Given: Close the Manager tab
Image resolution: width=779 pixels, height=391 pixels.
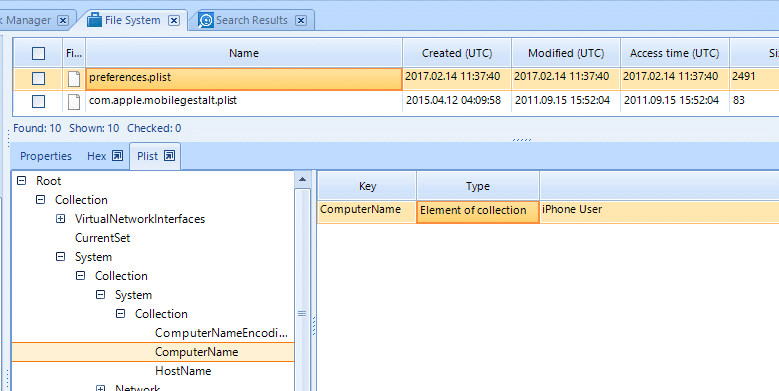Looking at the screenshot, I should tap(63, 20).
